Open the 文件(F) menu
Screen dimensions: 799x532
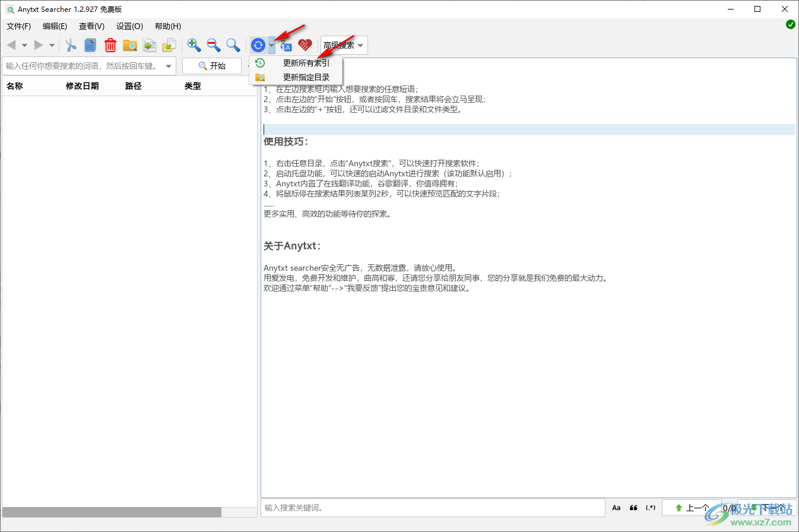click(18, 26)
